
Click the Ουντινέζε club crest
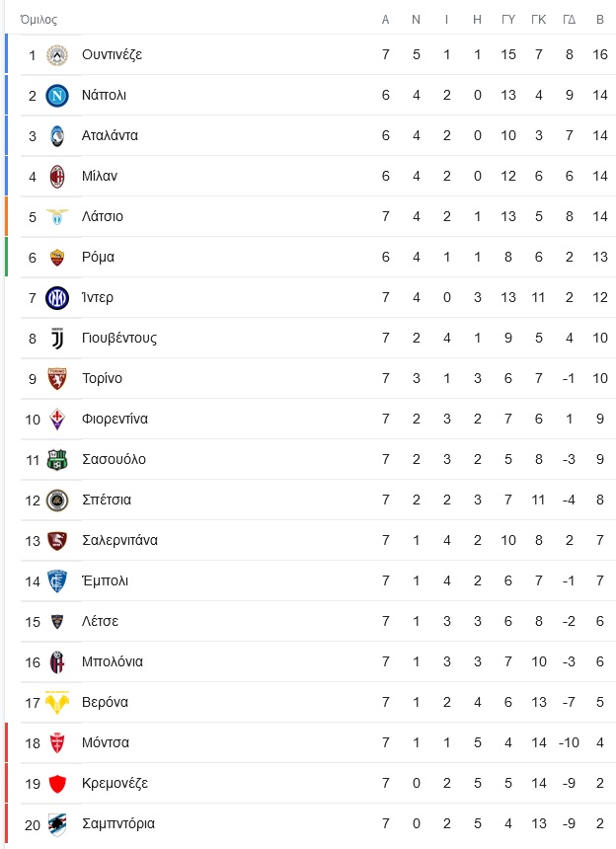click(57, 55)
